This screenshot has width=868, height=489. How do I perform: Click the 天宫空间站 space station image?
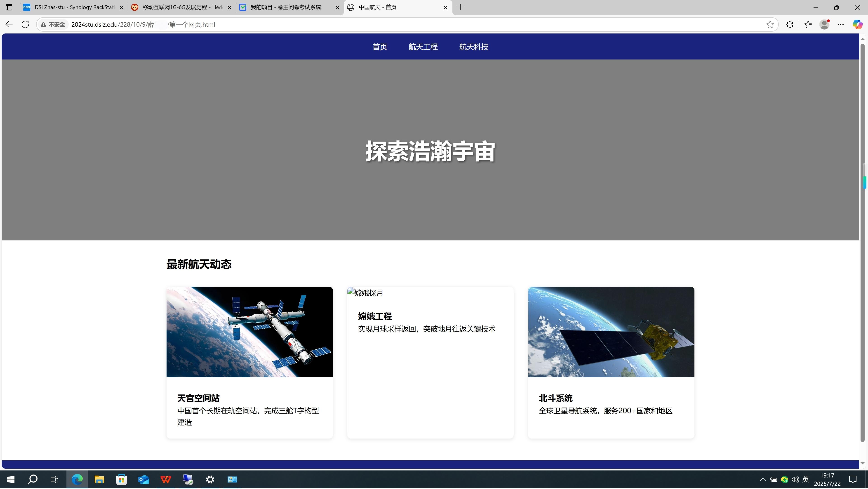pyautogui.click(x=250, y=332)
